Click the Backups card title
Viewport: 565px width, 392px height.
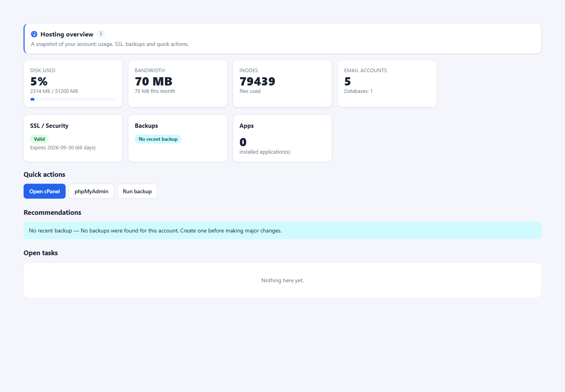146,126
